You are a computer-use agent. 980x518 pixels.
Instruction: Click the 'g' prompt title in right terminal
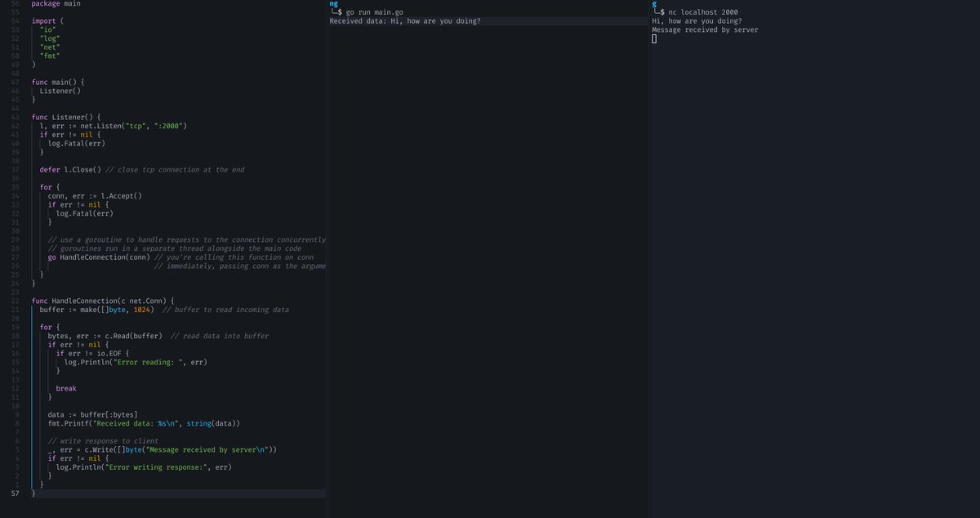coord(654,4)
